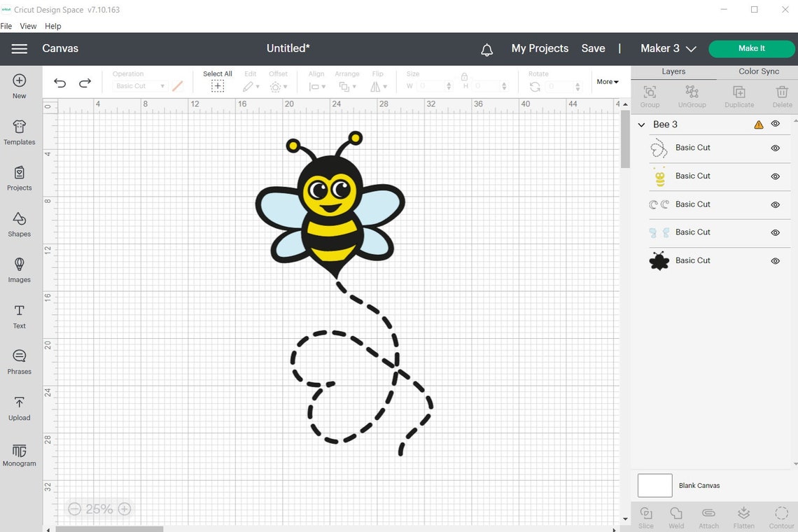This screenshot has width=798, height=532.
Task: Open the Shapes panel
Action: [x=19, y=224]
